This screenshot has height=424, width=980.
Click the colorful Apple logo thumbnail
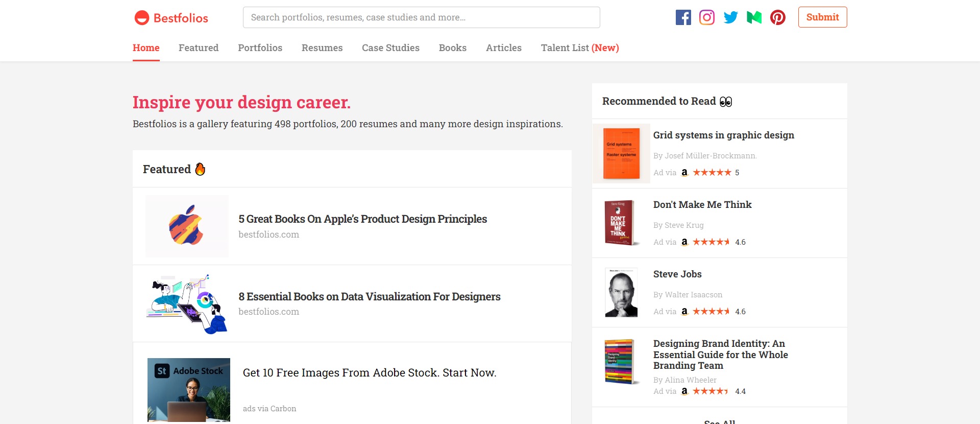(187, 226)
